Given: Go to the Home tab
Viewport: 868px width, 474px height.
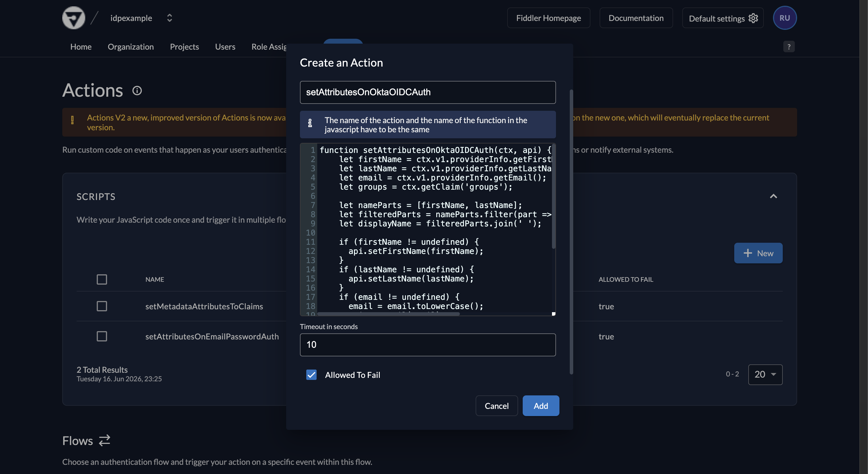Looking at the screenshot, I should 81,46.
